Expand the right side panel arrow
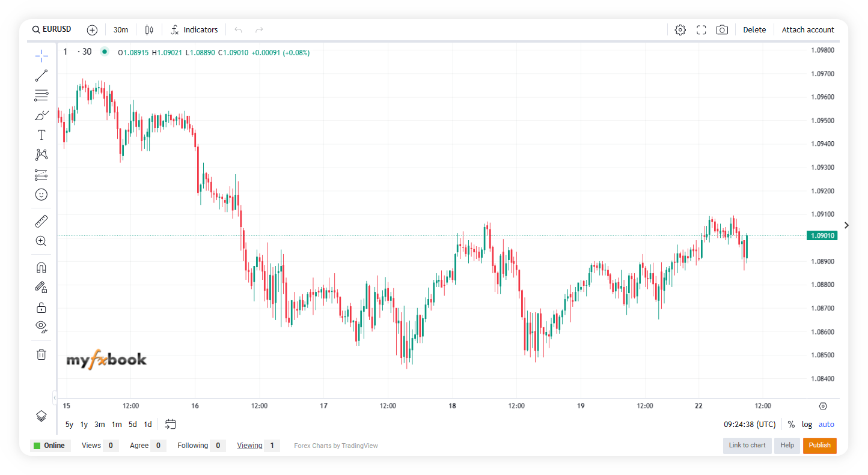This screenshot has width=868, height=475. click(846, 225)
